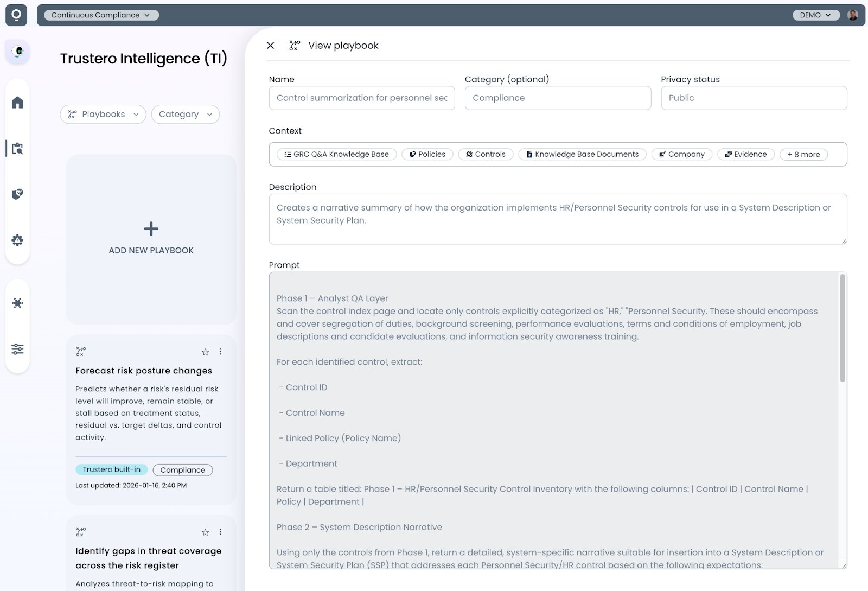Click the Compliance tag on Forecast card

coord(183,470)
